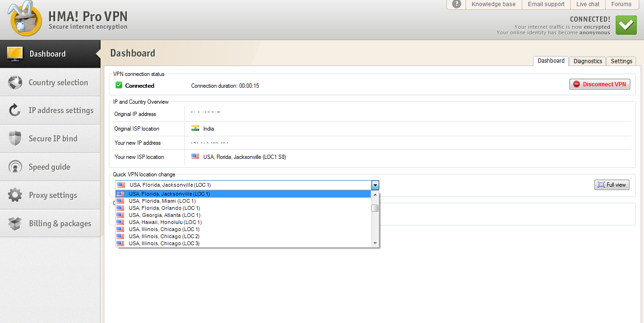
Task: Open Billing & packages in the sidebar
Action: coord(50,224)
